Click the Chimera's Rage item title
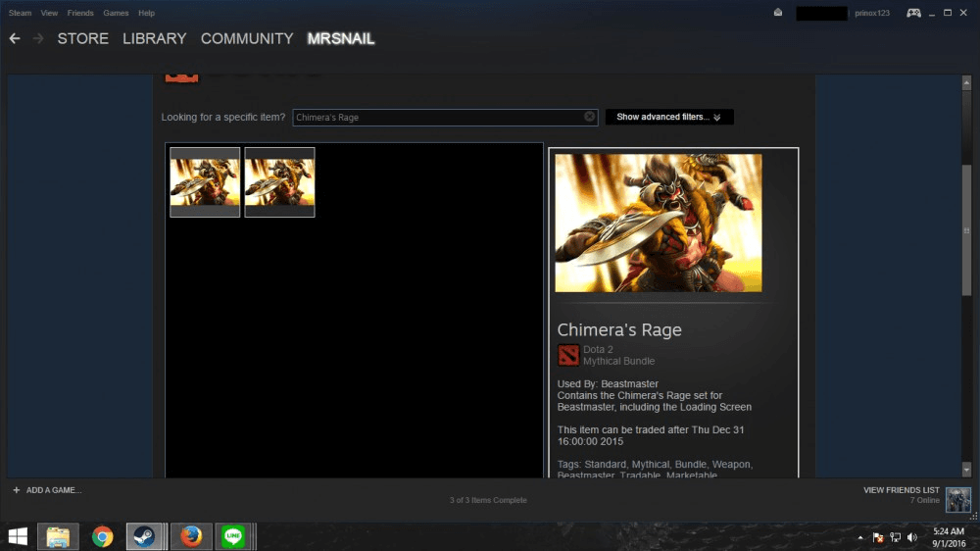The image size is (980, 551). (619, 329)
